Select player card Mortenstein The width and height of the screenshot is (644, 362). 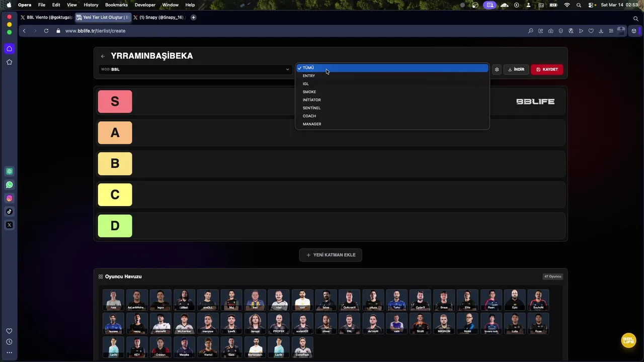(255, 347)
